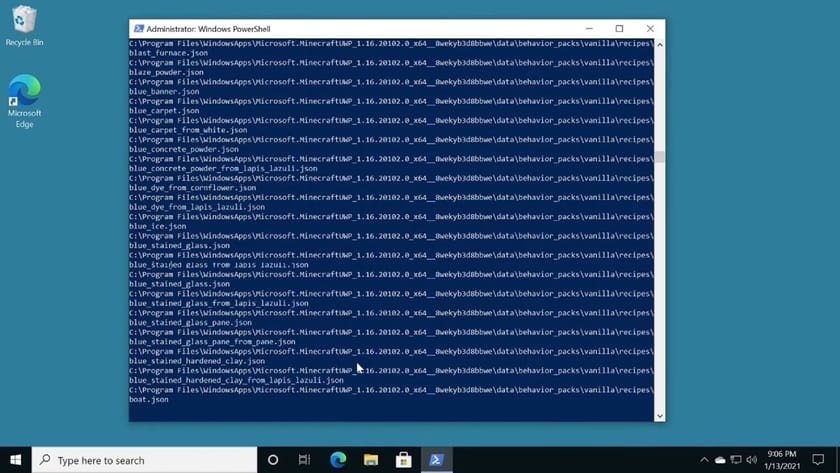Open the Action Center notifications
Screen dimensions: 840x473
[x=818, y=460]
